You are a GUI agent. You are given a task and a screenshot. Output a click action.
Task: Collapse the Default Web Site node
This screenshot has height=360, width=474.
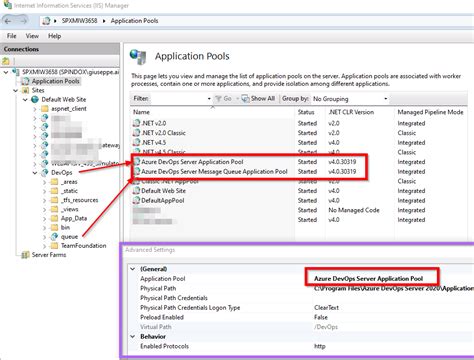tap(25, 99)
